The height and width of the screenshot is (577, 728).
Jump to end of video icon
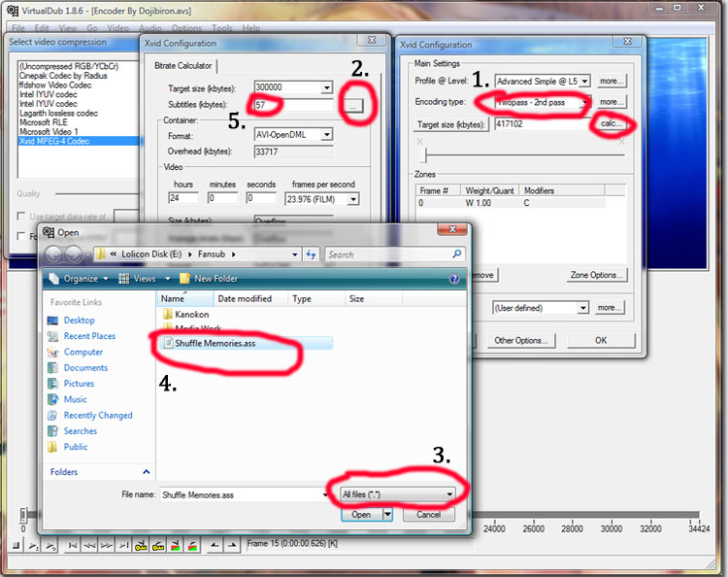(x=123, y=545)
